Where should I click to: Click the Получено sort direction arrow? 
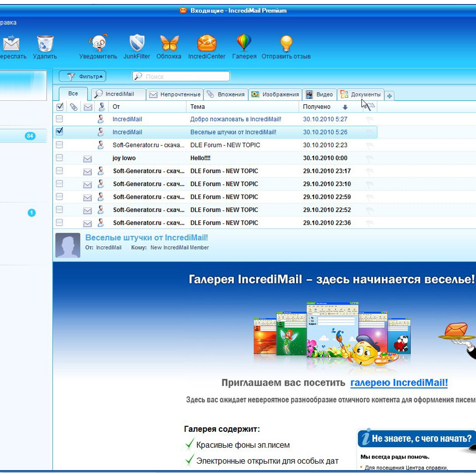(345, 107)
